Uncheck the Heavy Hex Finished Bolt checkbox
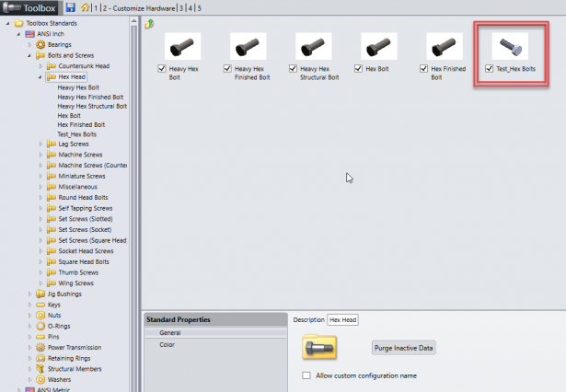Screen dimensions: 566x392 (227, 69)
